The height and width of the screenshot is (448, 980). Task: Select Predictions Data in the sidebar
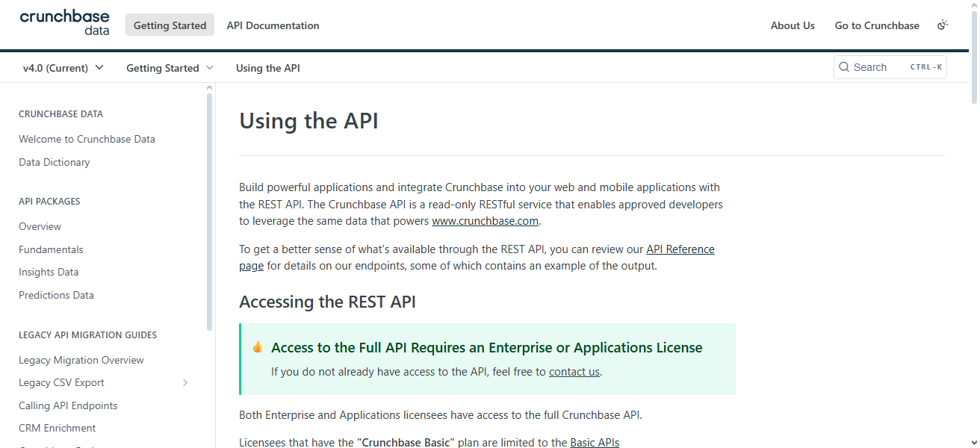point(56,295)
